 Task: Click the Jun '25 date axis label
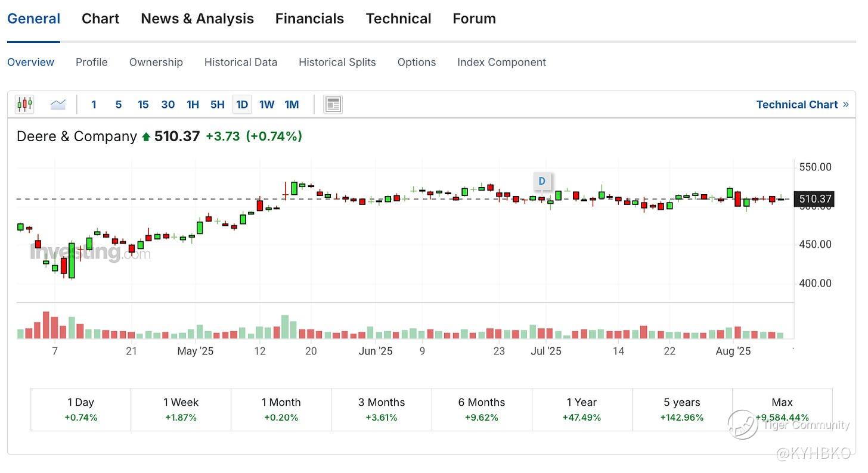pos(376,351)
